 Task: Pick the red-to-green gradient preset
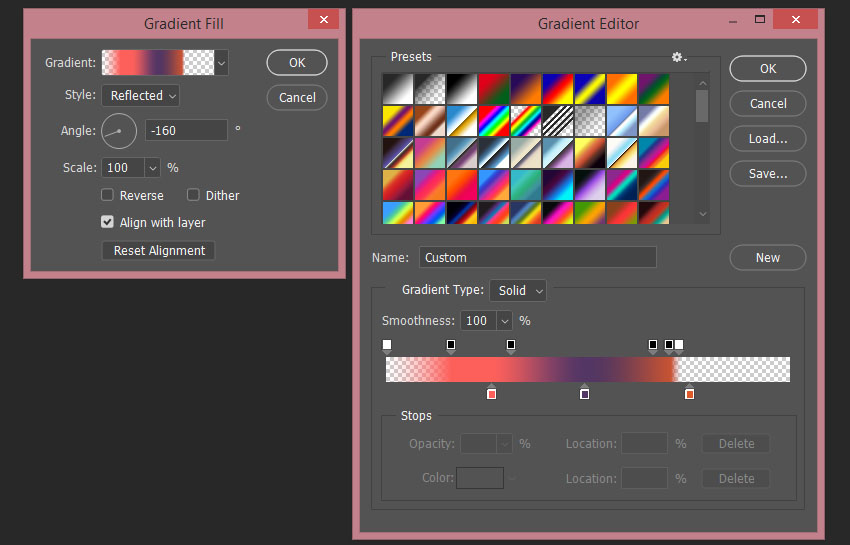click(x=494, y=89)
